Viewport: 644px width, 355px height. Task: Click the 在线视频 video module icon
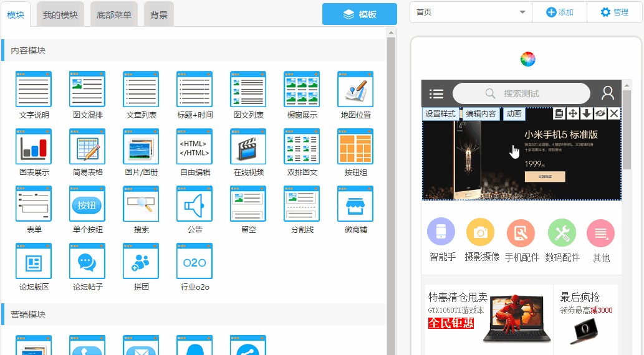(x=248, y=146)
